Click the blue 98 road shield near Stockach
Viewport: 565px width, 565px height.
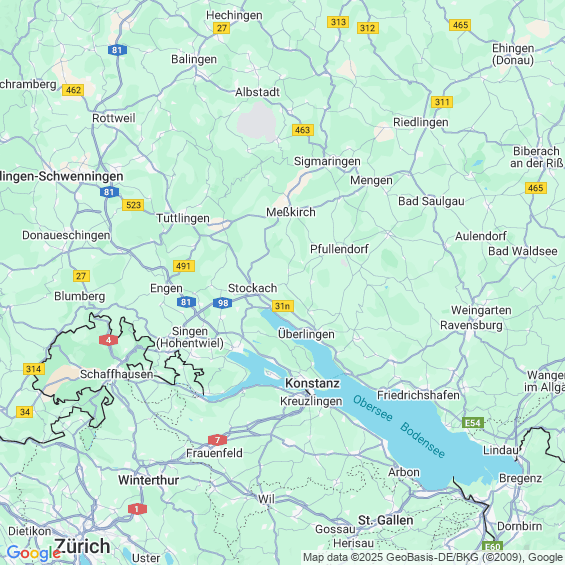(222, 303)
